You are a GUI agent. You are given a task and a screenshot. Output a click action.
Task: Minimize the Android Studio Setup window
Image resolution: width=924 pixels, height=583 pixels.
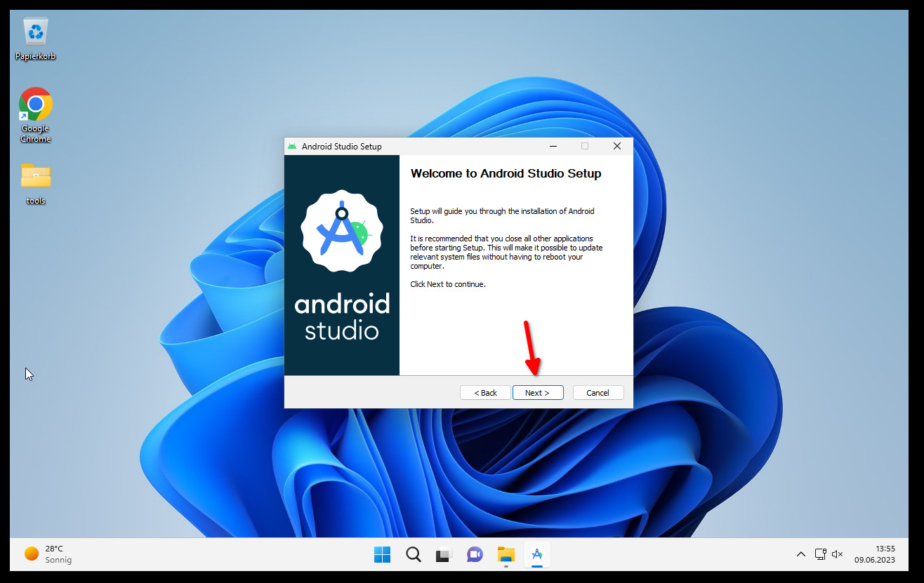click(x=553, y=146)
